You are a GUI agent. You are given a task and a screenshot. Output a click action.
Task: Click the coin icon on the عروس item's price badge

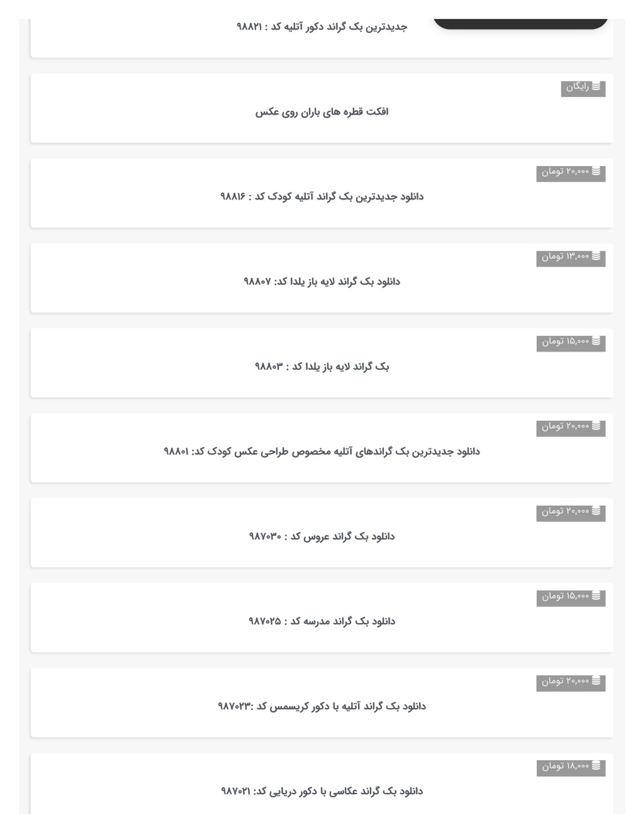click(596, 511)
